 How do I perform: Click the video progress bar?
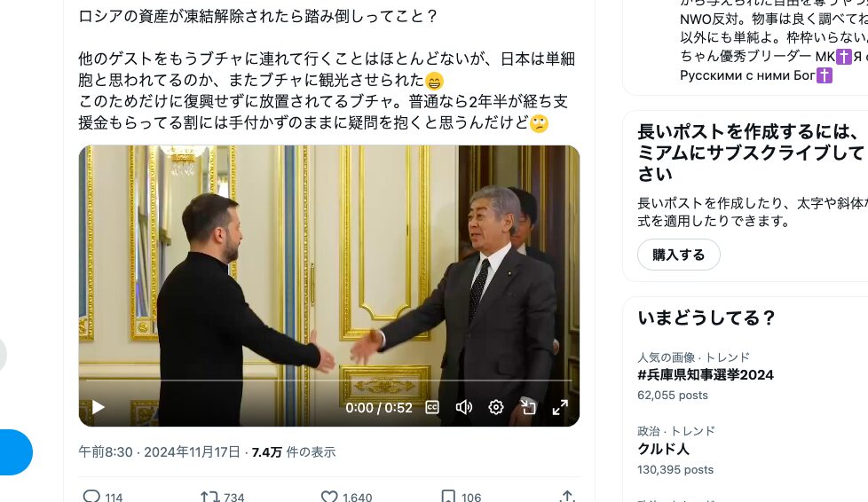328,380
